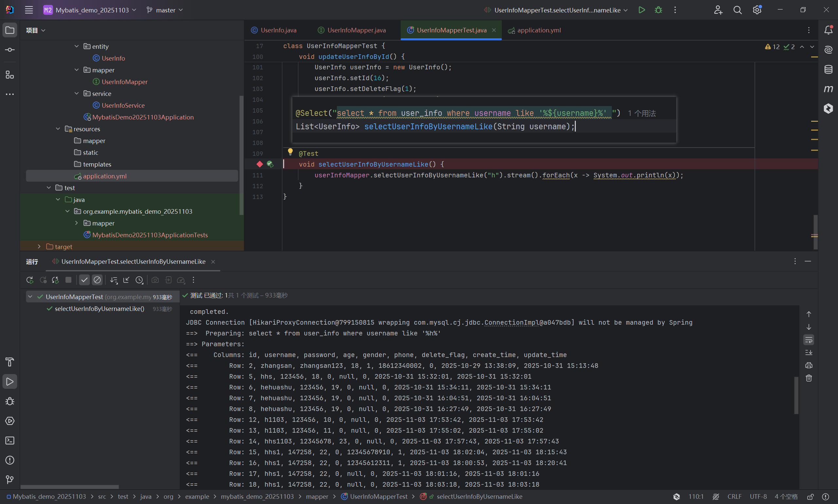Click the CRLF line separator indicator
Viewport: 838px width, 504px height.
click(x=734, y=496)
